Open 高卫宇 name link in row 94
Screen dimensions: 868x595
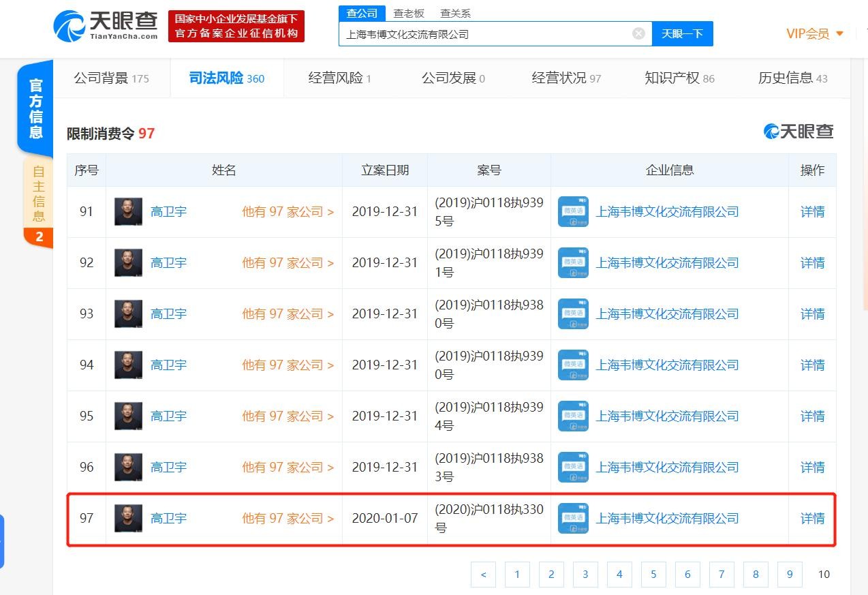pos(168,365)
